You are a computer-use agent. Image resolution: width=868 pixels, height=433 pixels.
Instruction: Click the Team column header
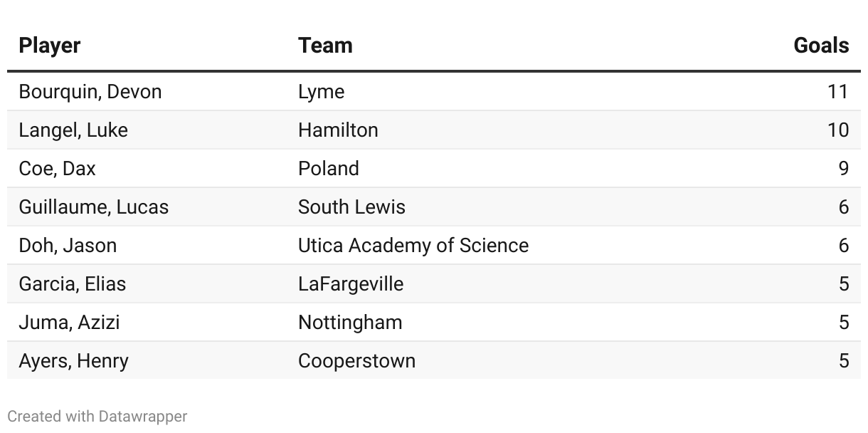click(325, 46)
